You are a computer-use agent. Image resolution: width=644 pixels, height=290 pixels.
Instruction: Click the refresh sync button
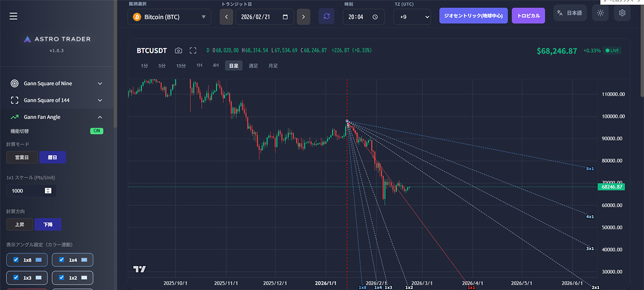326,17
